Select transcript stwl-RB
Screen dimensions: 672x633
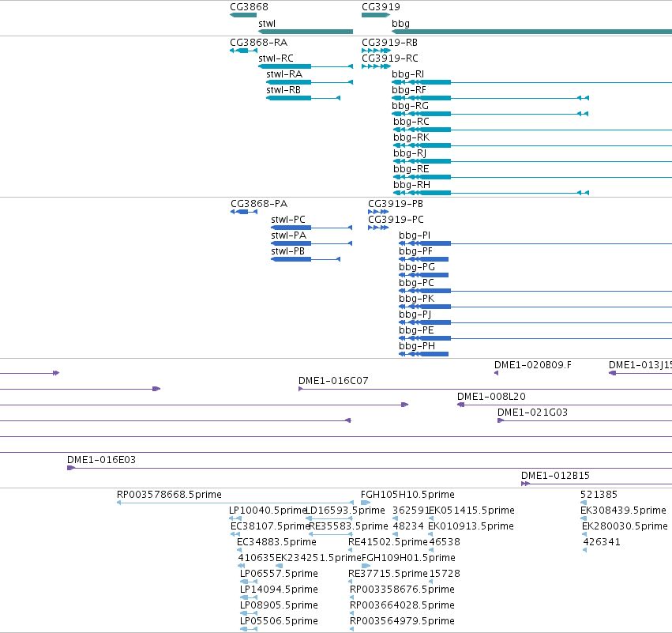coord(303,98)
